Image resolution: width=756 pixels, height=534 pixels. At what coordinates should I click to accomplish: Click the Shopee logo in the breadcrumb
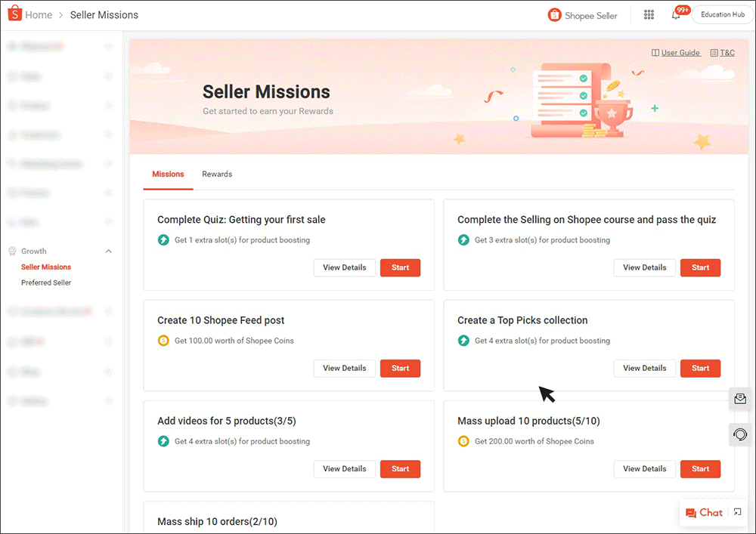pos(14,14)
